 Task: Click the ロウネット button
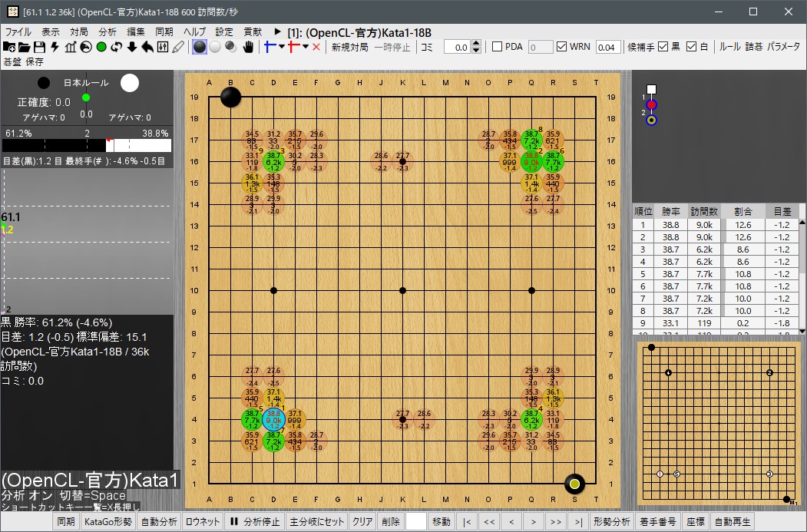tap(203, 521)
